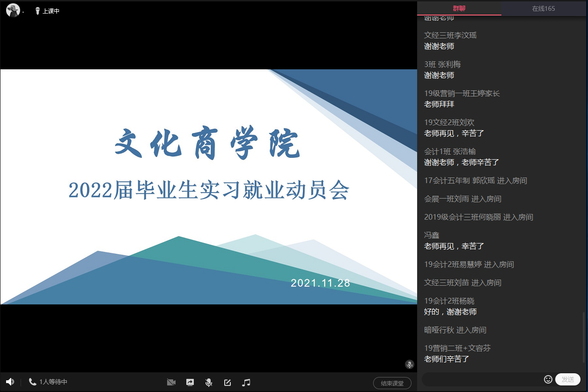Switch to the 在线165 tab
Screen dimensions: 588x392
tap(544, 8)
